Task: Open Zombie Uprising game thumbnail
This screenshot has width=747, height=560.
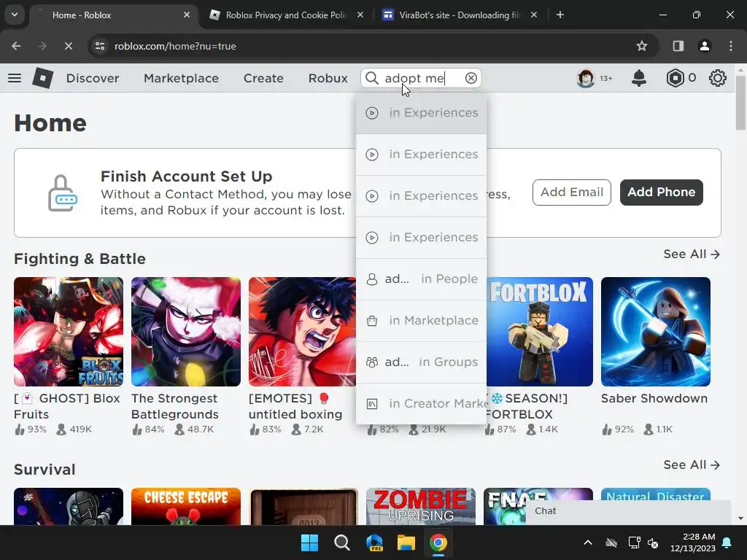Action: (421, 506)
